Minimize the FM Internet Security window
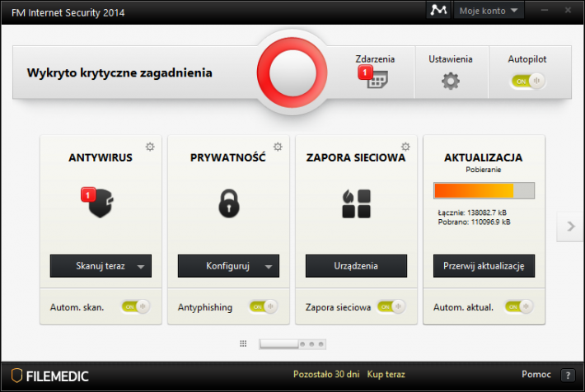Image resolution: width=585 pixels, height=392 pixels. click(545, 10)
